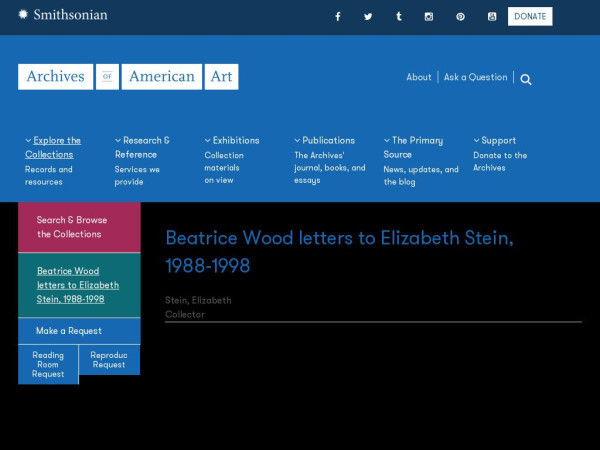
Task: Open the Instagram icon in header
Action: point(429,16)
